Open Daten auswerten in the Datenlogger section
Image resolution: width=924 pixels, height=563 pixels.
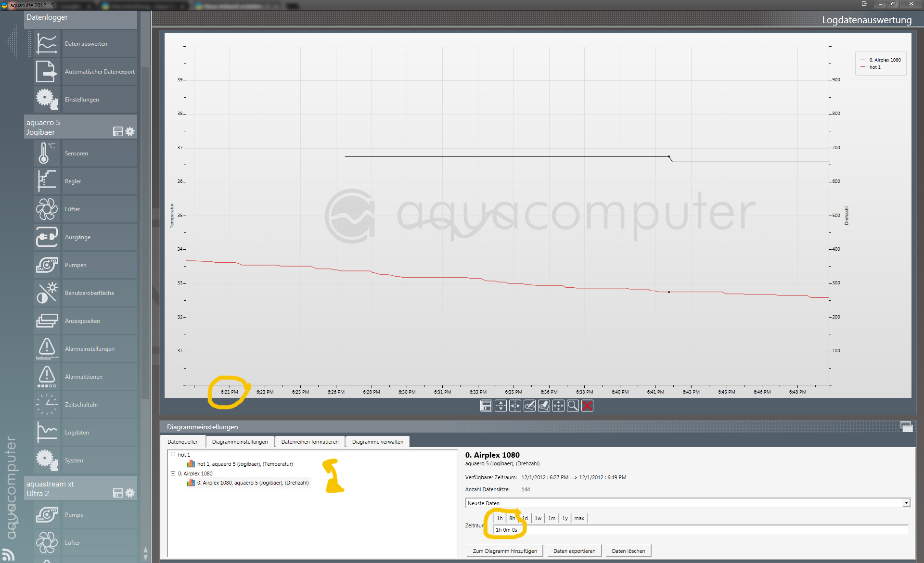[x=86, y=44]
